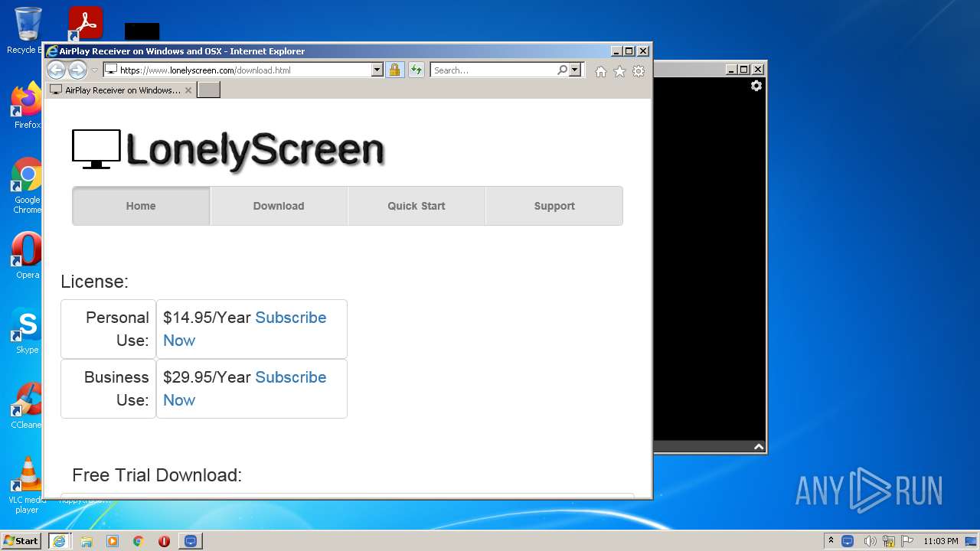
Task: Open Chrome from the taskbar
Action: (x=139, y=541)
